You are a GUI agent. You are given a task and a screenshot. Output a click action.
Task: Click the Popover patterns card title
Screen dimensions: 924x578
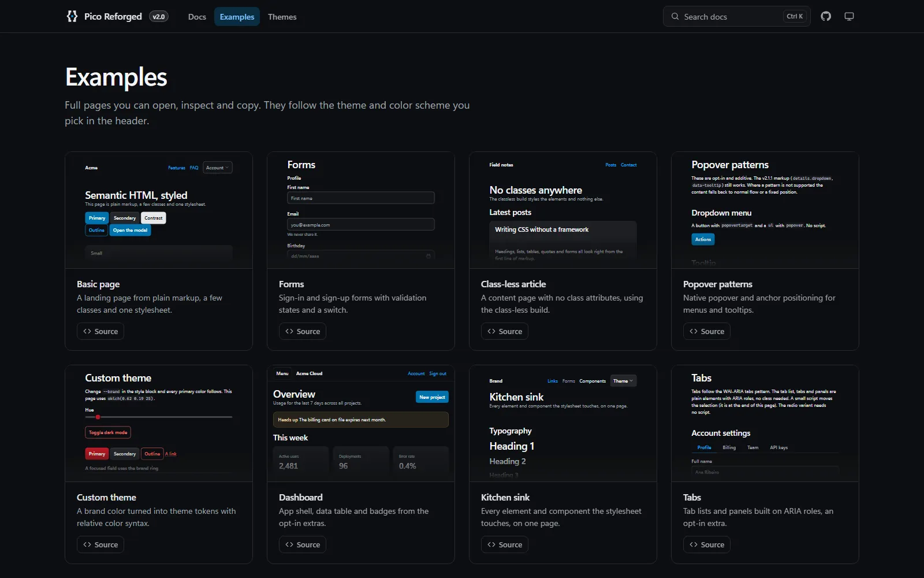pyautogui.click(x=718, y=284)
